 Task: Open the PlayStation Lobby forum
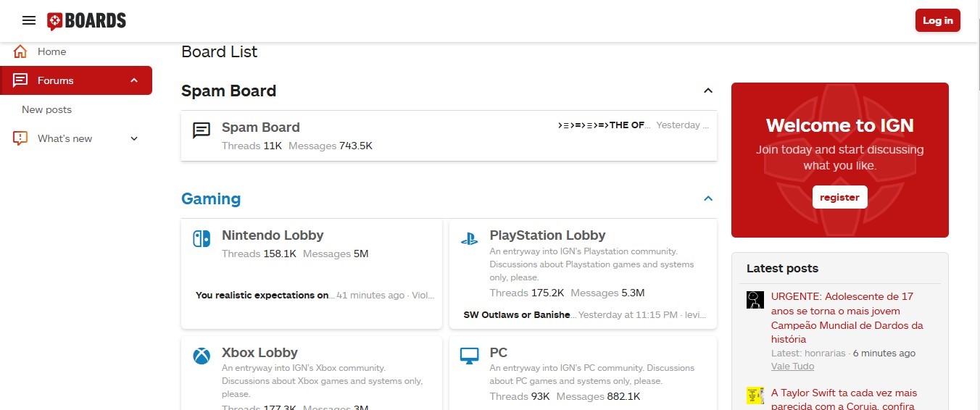click(x=547, y=235)
